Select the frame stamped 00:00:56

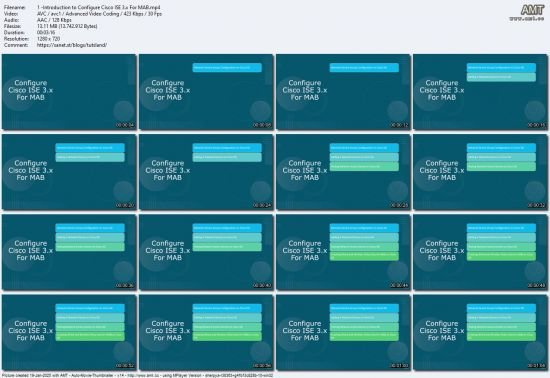click(x=206, y=332)
